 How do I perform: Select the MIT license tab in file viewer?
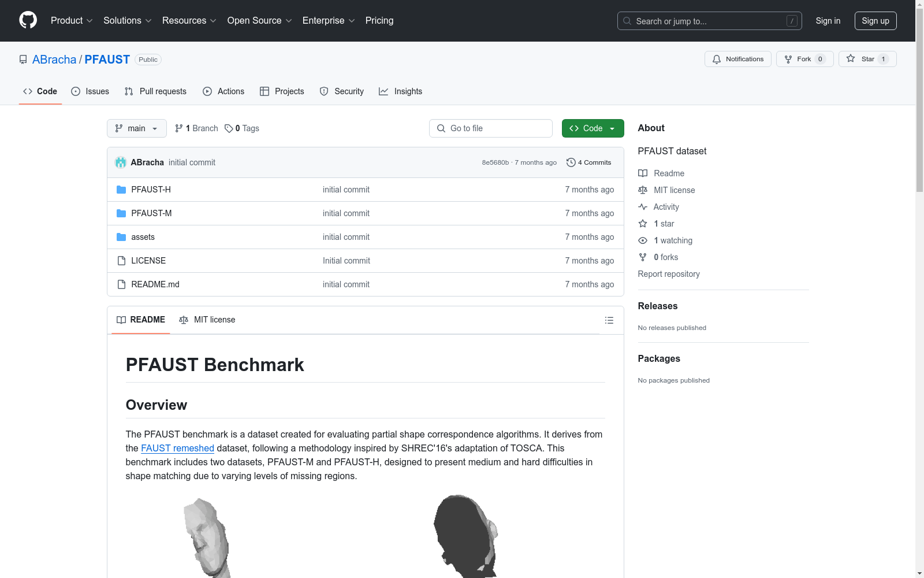(x=207, y=320)
